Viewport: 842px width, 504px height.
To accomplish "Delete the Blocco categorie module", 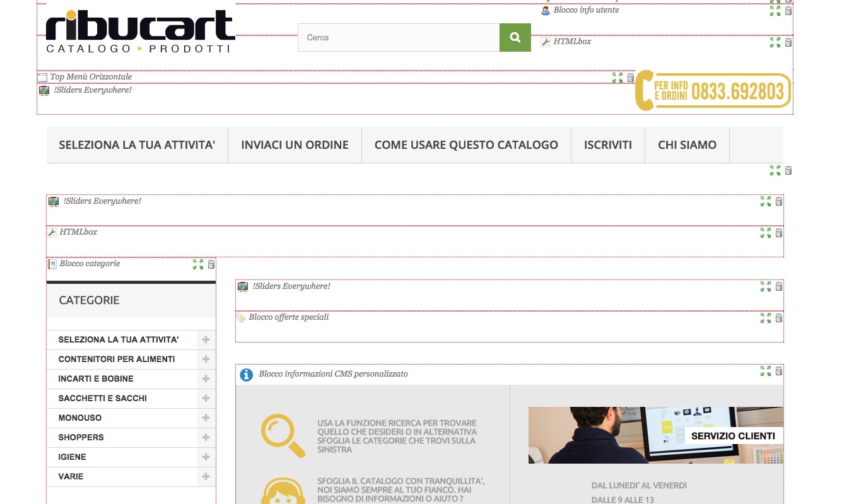I will (211, 264).
